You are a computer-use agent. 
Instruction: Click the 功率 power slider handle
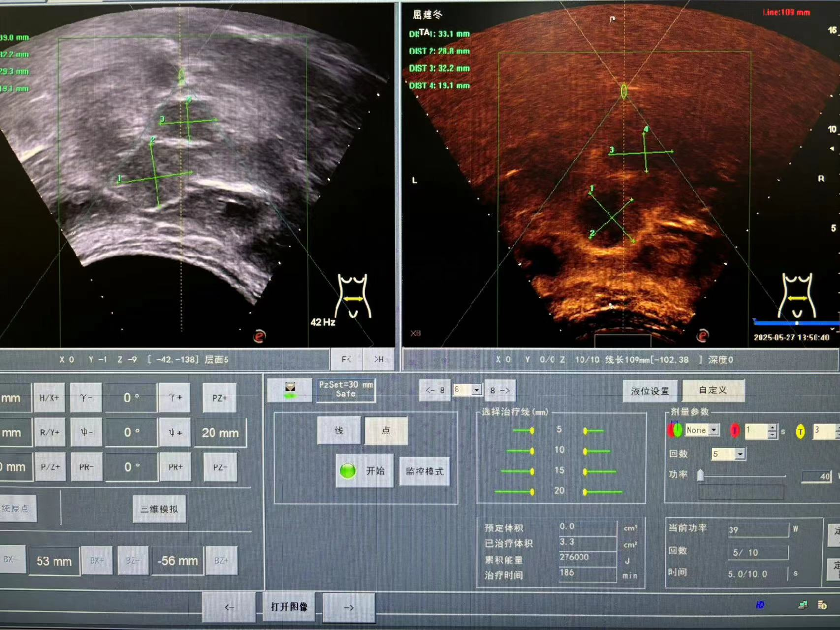click(x=700, y=474)
